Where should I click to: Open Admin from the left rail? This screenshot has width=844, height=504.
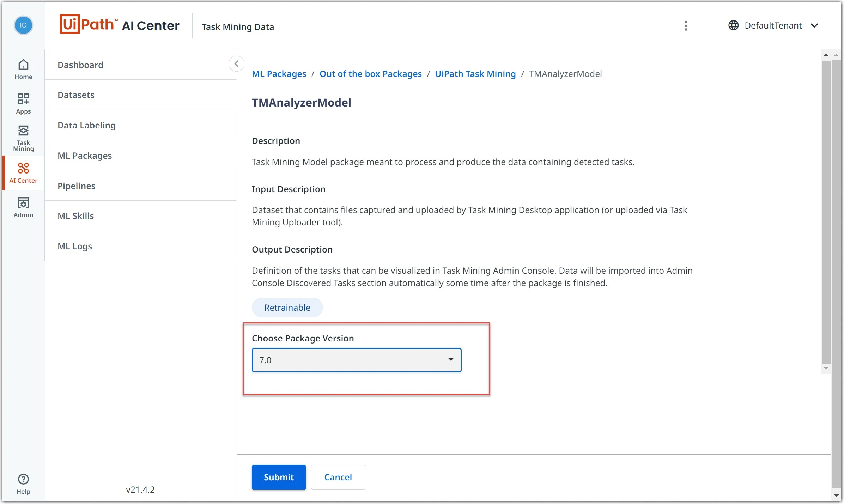(x=23, y=207)
